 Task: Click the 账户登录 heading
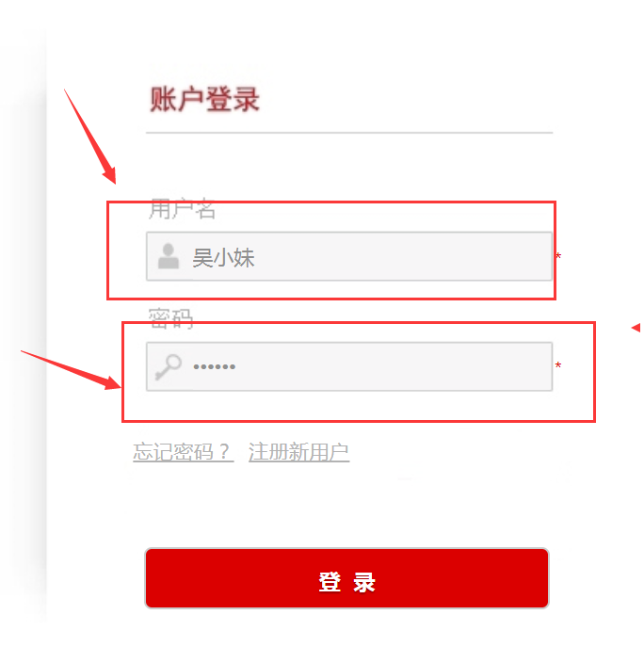coord(204,99)
